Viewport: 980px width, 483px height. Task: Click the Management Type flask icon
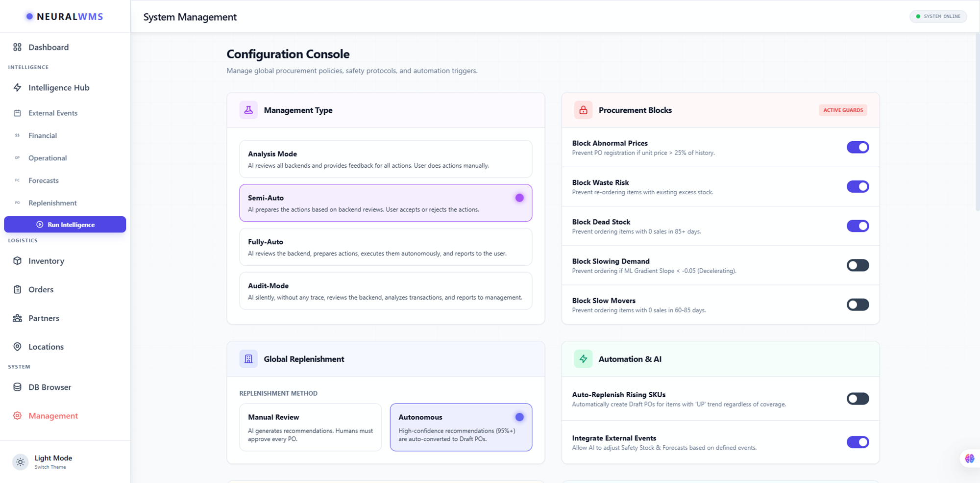coord(248,110)
